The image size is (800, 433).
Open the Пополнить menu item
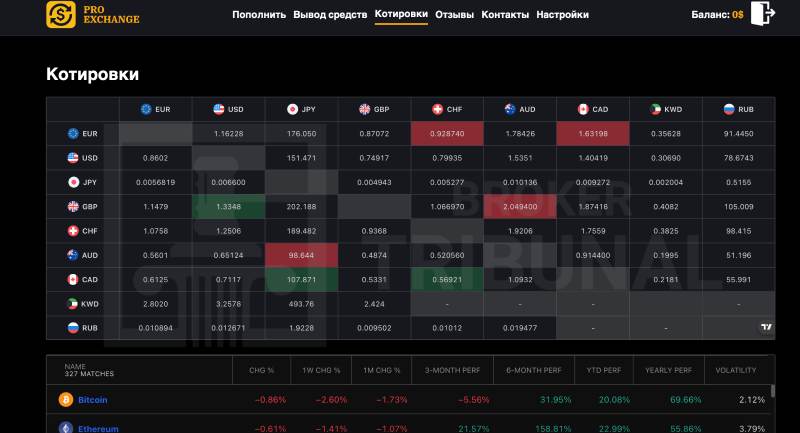point(259,15)
